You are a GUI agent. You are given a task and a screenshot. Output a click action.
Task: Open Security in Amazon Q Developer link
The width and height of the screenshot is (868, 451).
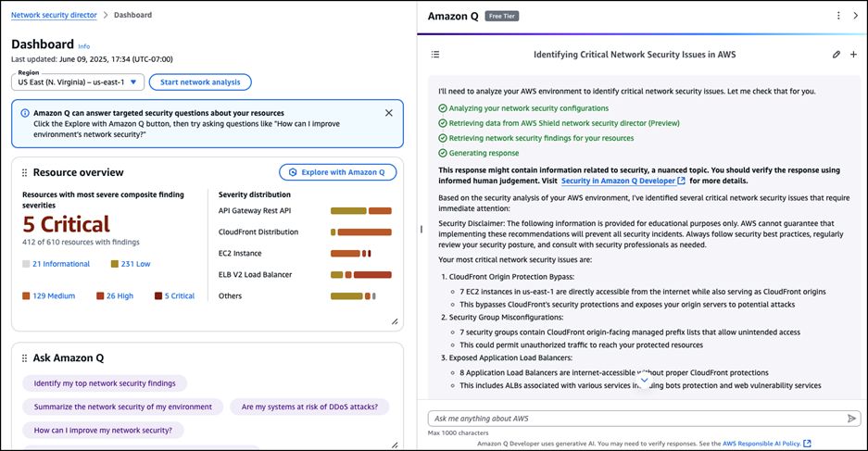623,181
